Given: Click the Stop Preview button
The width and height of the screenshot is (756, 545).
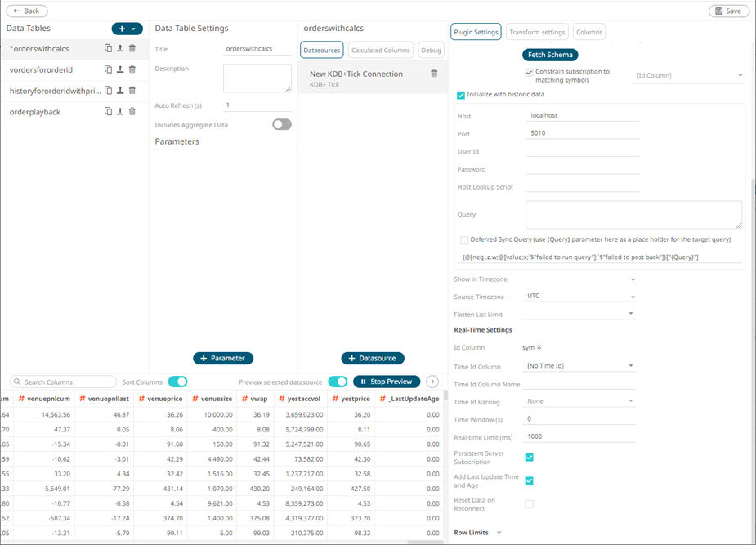Looking at the screenshot, I should click(x=387, y=382).
